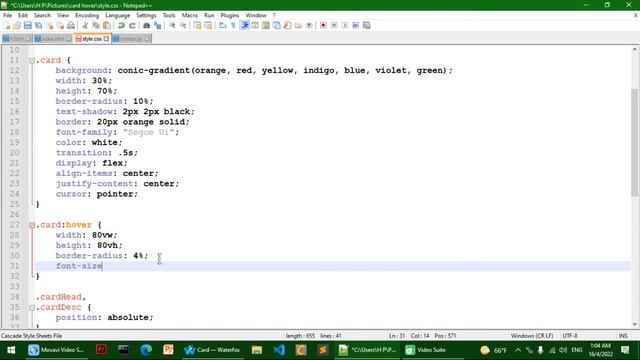Open the Settings menu
640x360 pixels.
146,15
